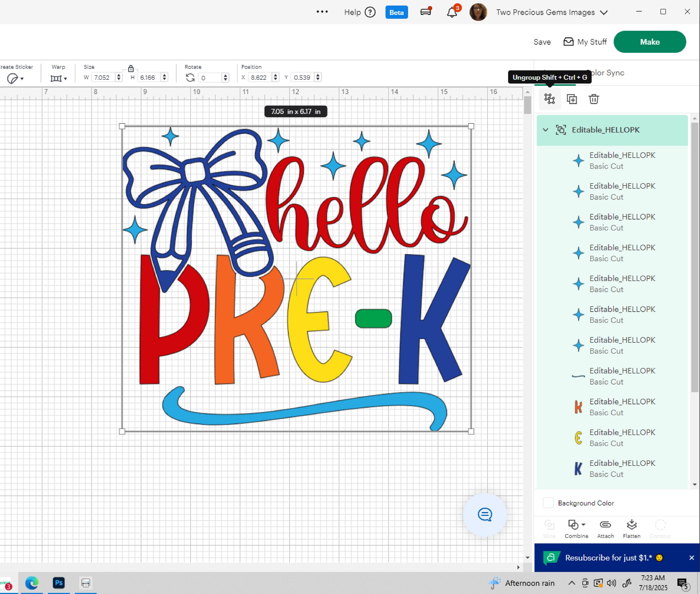Increase width using the W stepper arrow

click(x=119, y=75)
